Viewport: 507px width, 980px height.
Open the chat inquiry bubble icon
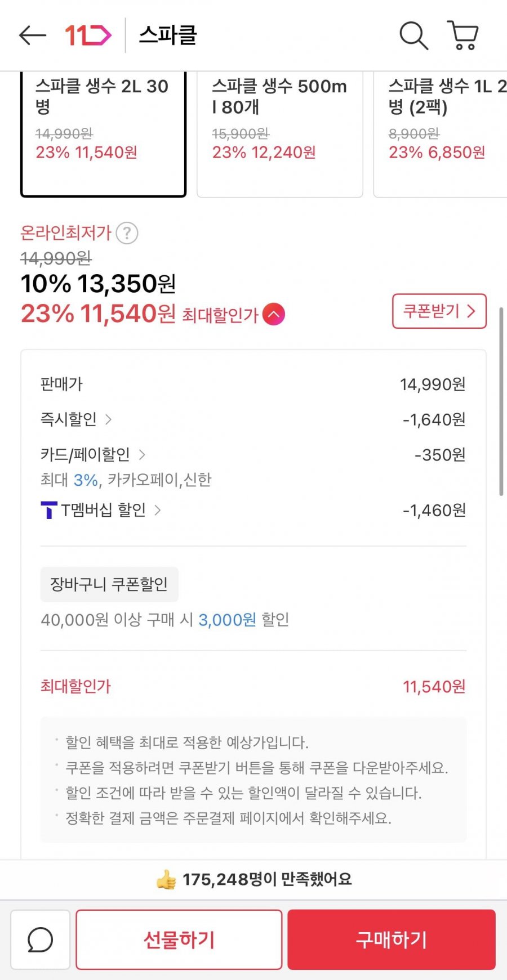pos(41,939)
